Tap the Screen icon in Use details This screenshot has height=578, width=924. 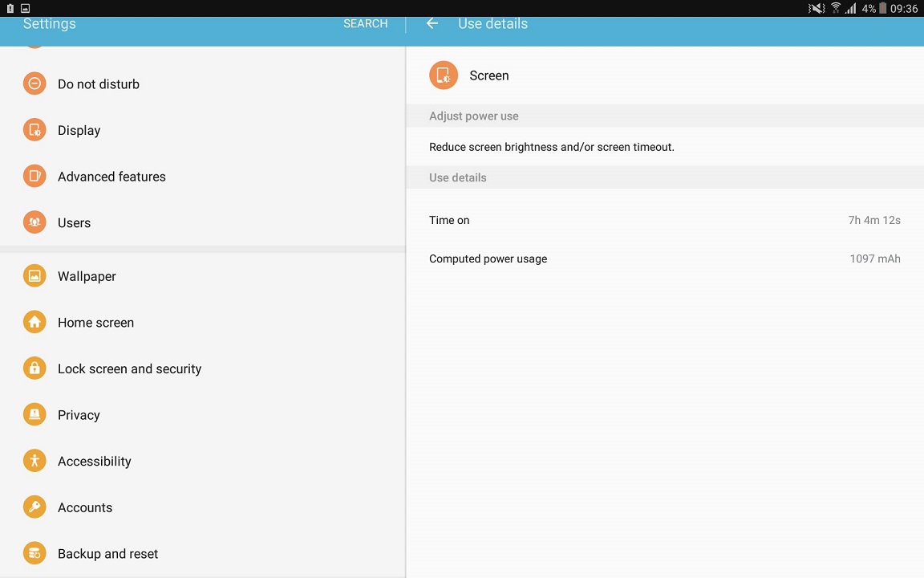click(444, 75)
